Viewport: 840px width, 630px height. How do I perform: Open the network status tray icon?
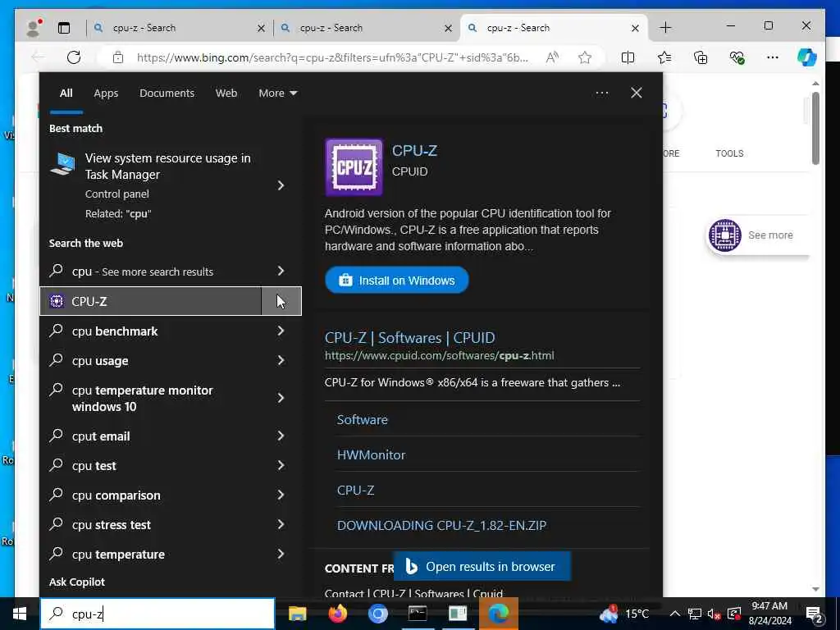(x=695, y=614)
